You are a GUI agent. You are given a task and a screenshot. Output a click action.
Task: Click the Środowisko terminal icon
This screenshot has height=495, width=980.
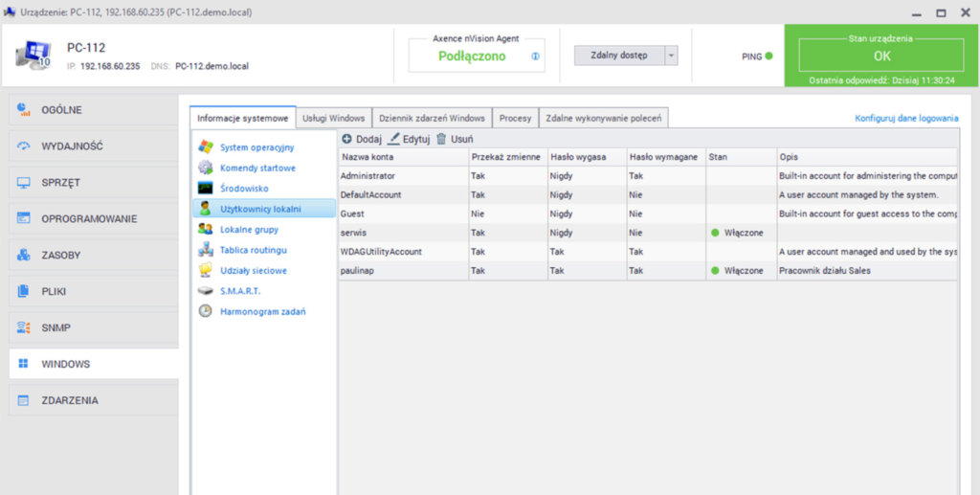(x=205, y=188)
